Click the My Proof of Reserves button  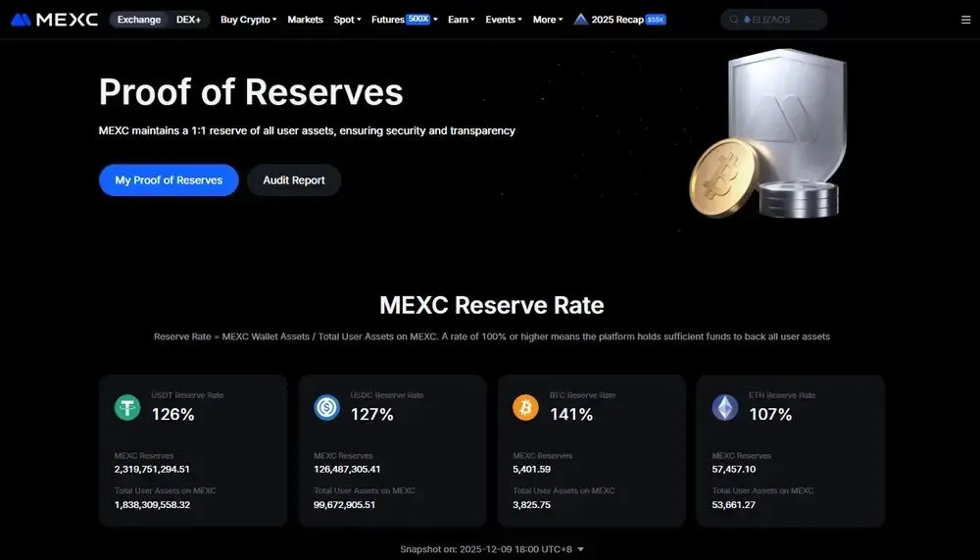169,180
